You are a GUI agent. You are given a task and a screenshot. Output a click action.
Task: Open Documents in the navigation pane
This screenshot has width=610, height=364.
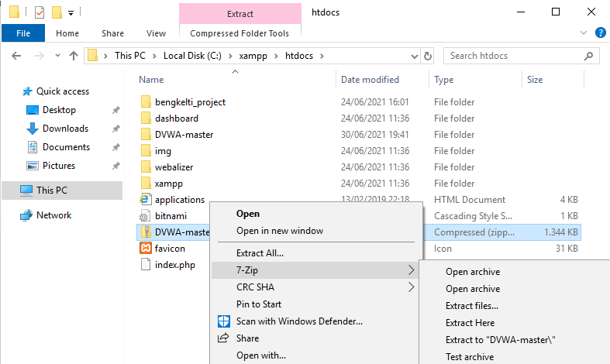66,147
